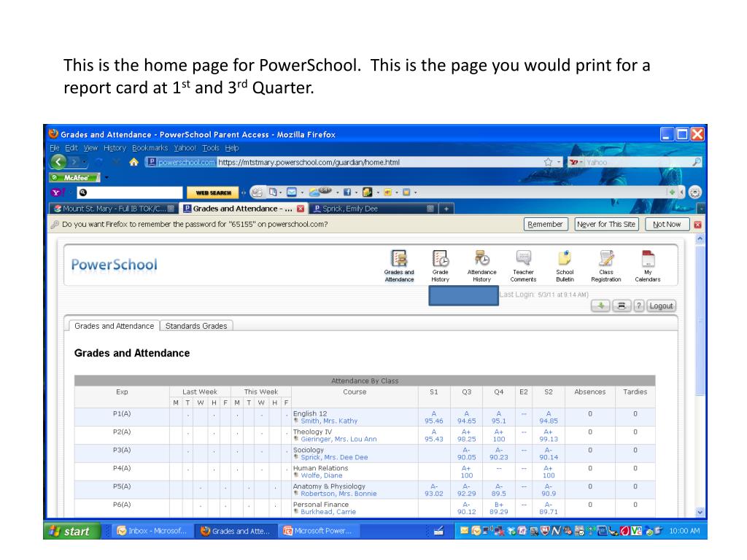Open Personal Finance Q4 grade B+ 89.29
This screenshot has width=747, height=560.
tap(499, 507)
